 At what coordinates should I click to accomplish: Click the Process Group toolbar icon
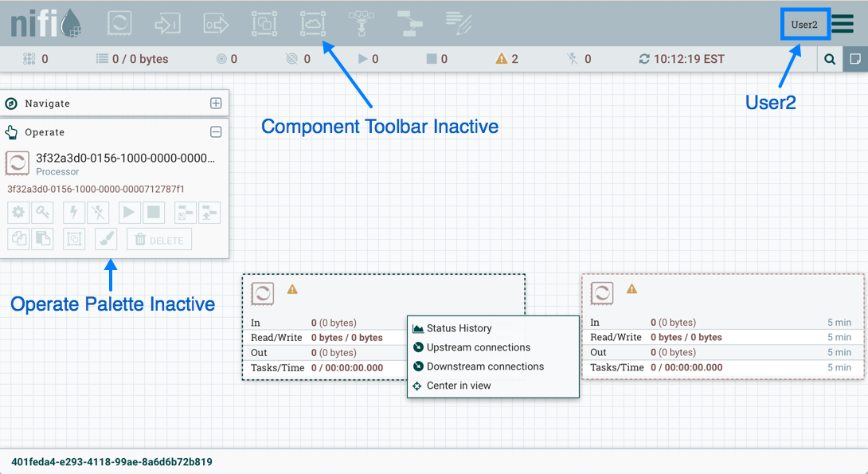pyautogui.click(x=264, y=23)
